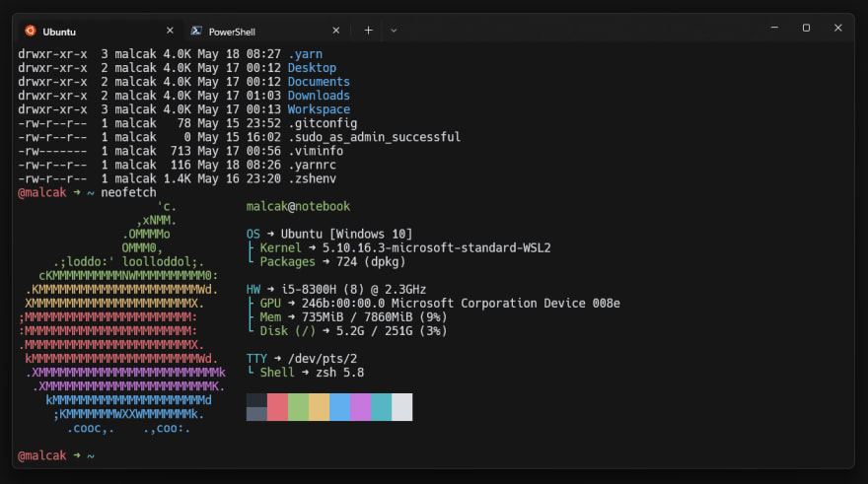This screenshot has height=484, width=868.
Task: Click the .sudo_as_admin_successful file name
Action: 374,137
